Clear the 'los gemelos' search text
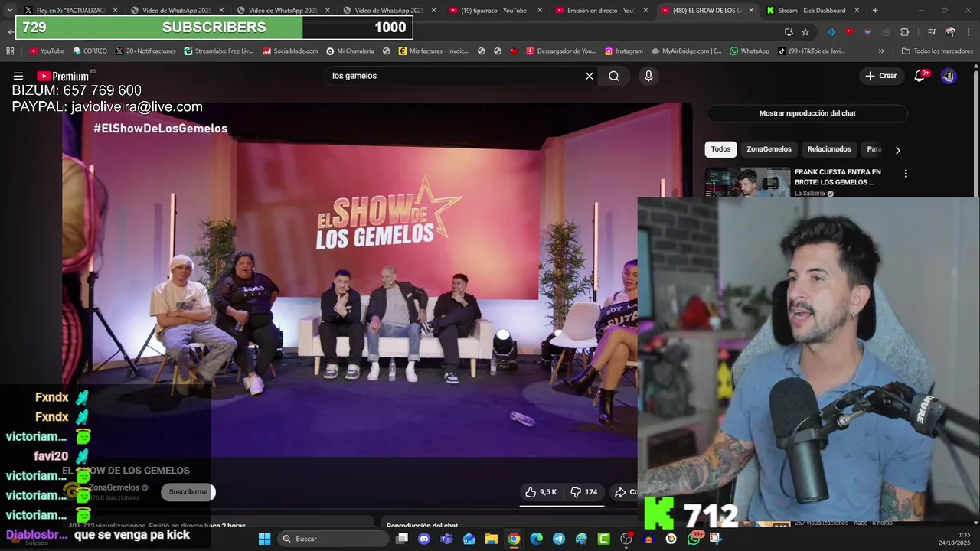This screenshot has width=980, height=551. pos(590,76)
